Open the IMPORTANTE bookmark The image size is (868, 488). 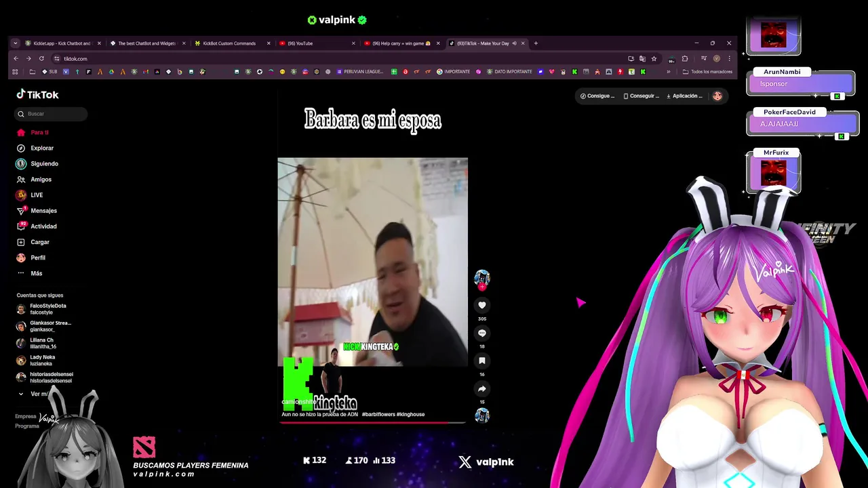click(x=453, y=72)
